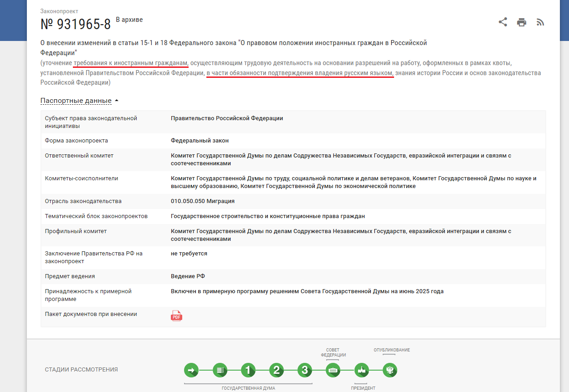
Task: Click Предмет ведения label
Action: [x=70, y=276]
